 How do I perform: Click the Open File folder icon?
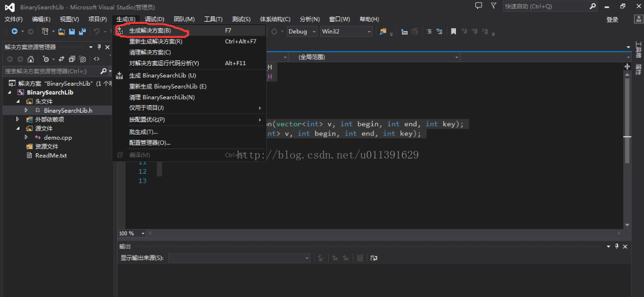(x=62, y=32)
